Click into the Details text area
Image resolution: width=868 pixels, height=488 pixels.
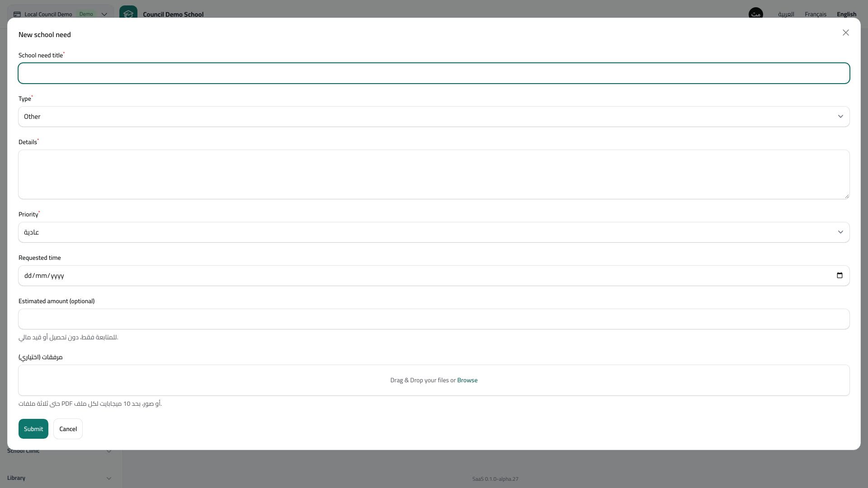pyautogui.click(x=434, y=174)
